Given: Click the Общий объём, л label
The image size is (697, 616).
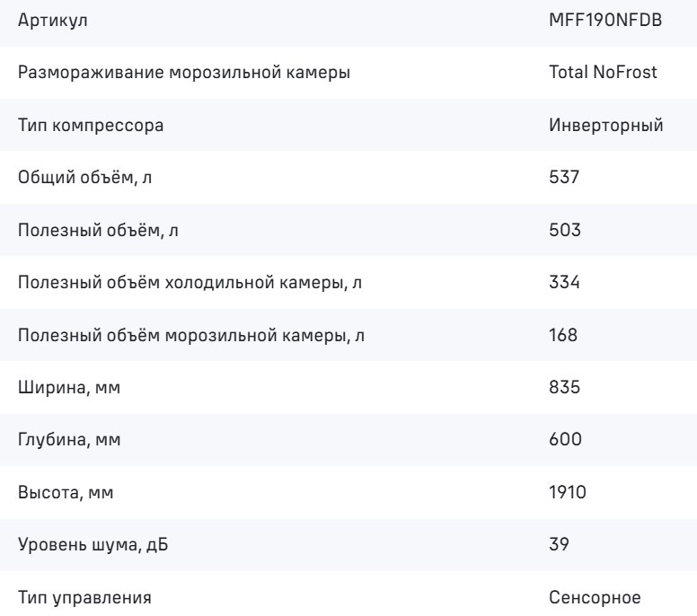Looking at the screenshot, I should click(x=85, y=177).
